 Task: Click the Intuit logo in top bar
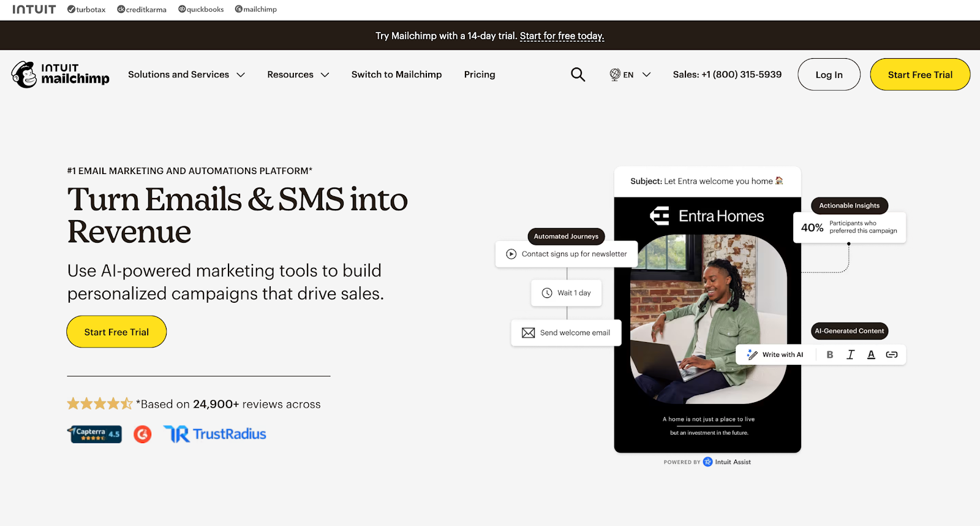pyautogui.click(x=34, y=9)
